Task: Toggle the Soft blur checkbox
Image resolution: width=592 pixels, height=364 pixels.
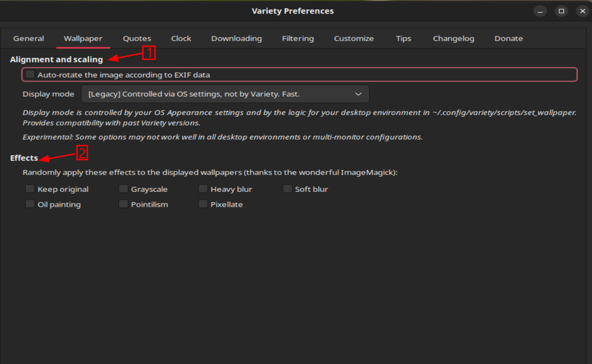Action: click(288, 189)
